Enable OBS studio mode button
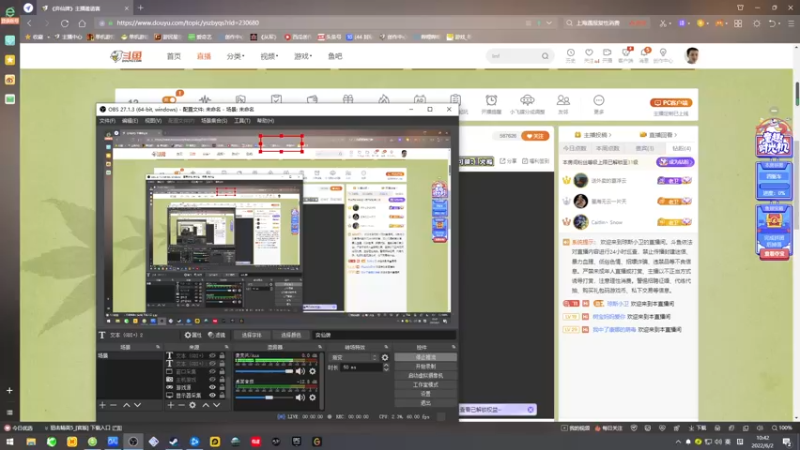The height and width of the screenshot is (450, 800). 425,385
